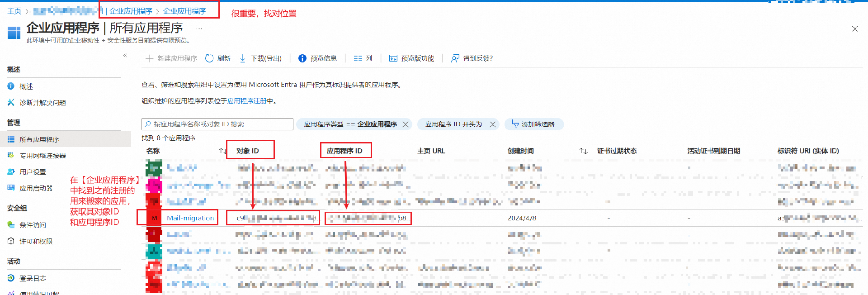This screenshot has width=868, height=295.
Task: Open 预览版功能 icon
Action: [393, 58]
